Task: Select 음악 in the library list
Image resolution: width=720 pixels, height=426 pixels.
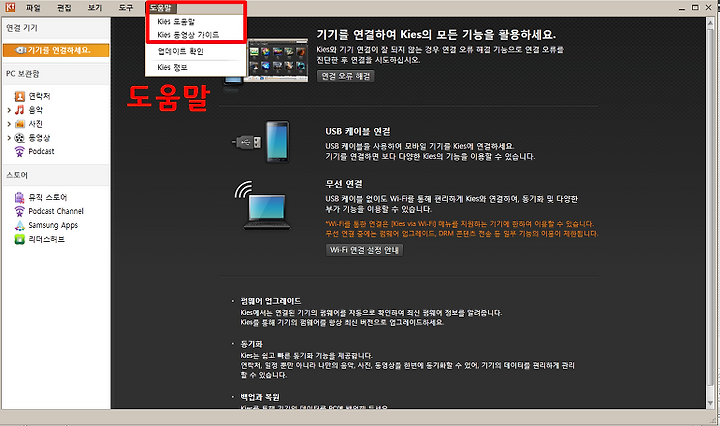Action: click(36, 110)
